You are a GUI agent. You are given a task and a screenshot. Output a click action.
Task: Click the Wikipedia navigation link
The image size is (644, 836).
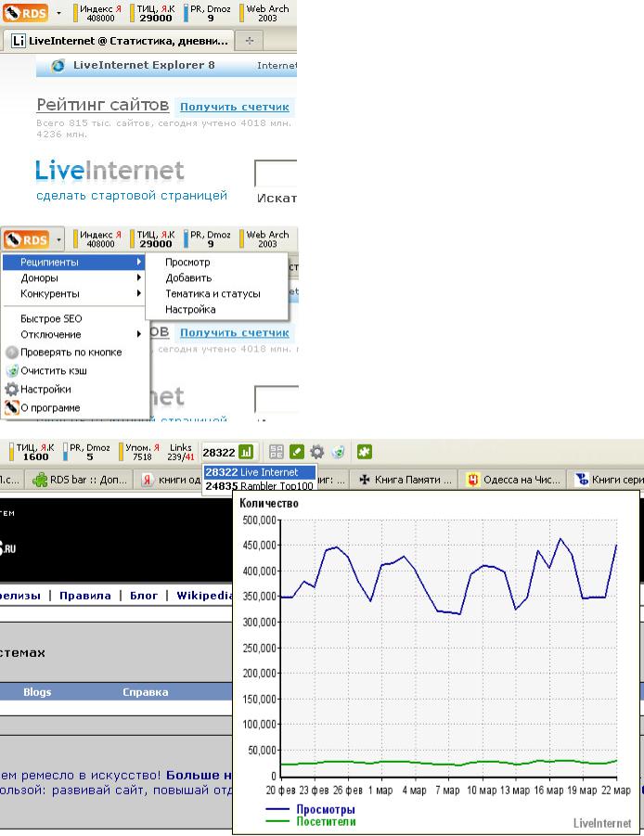coord(205,596)
